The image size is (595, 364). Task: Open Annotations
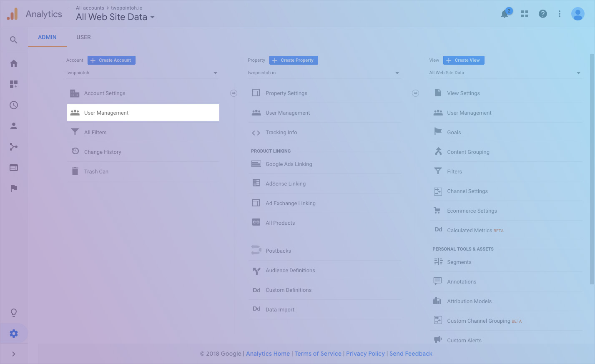[506, 281]
